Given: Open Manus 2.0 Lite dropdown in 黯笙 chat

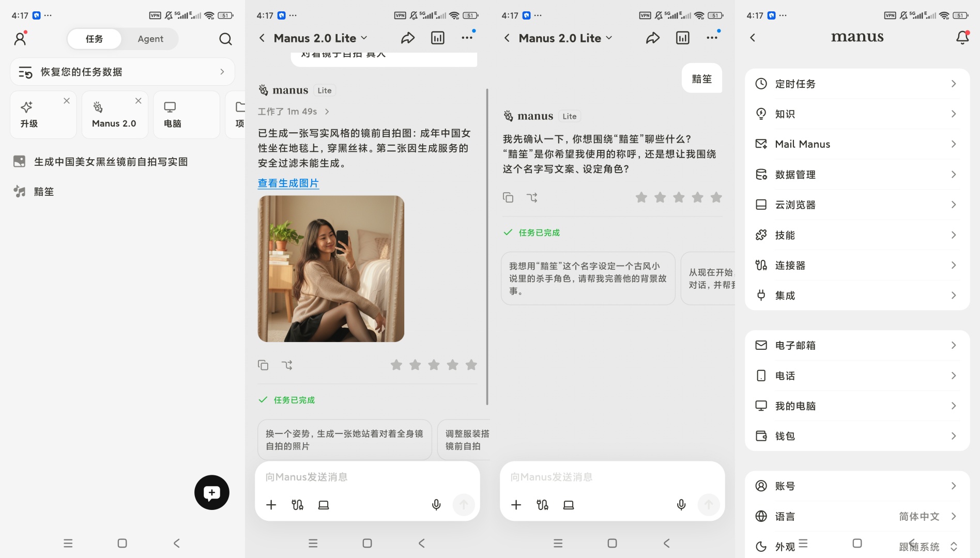Looking at the screenshot, I should [x=565, y=38].
